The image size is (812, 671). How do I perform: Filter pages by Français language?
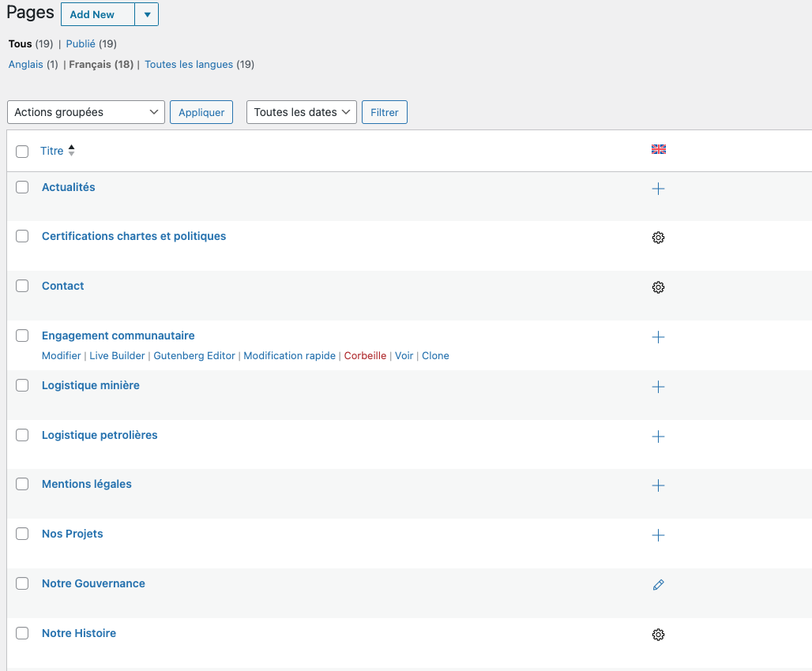tap(90, 65)
